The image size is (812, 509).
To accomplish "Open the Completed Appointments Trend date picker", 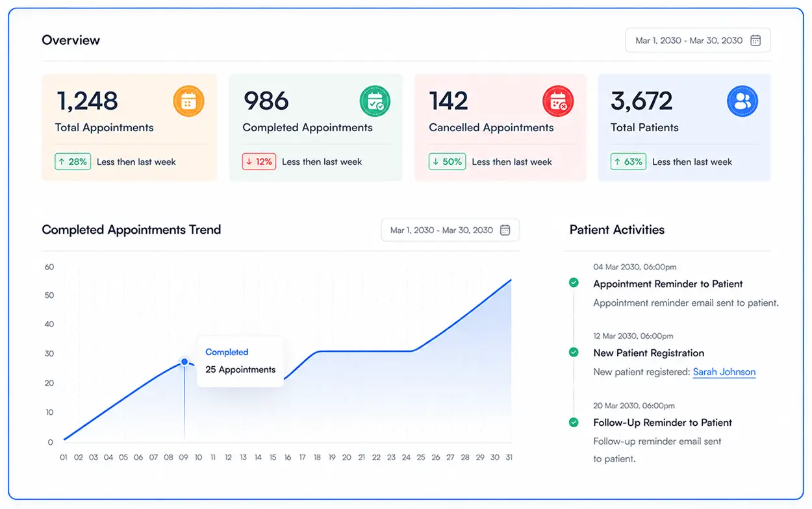I will click(450, 230).
